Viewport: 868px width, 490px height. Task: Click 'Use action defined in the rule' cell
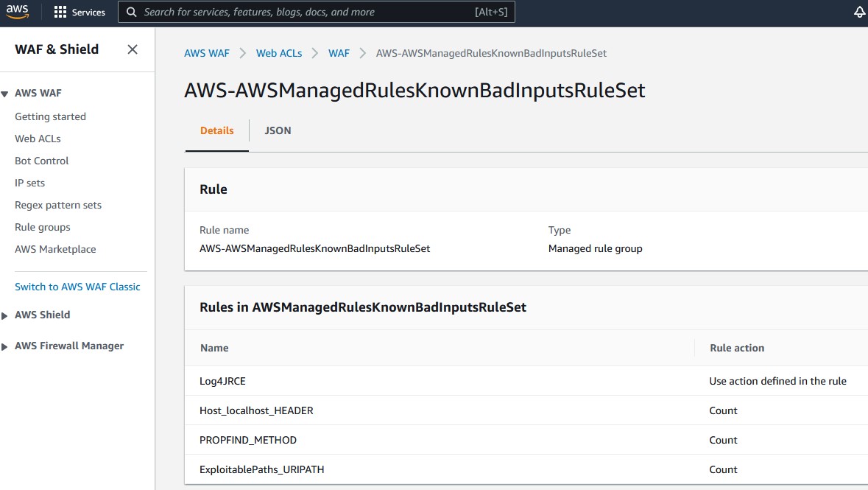pos(777,381)
